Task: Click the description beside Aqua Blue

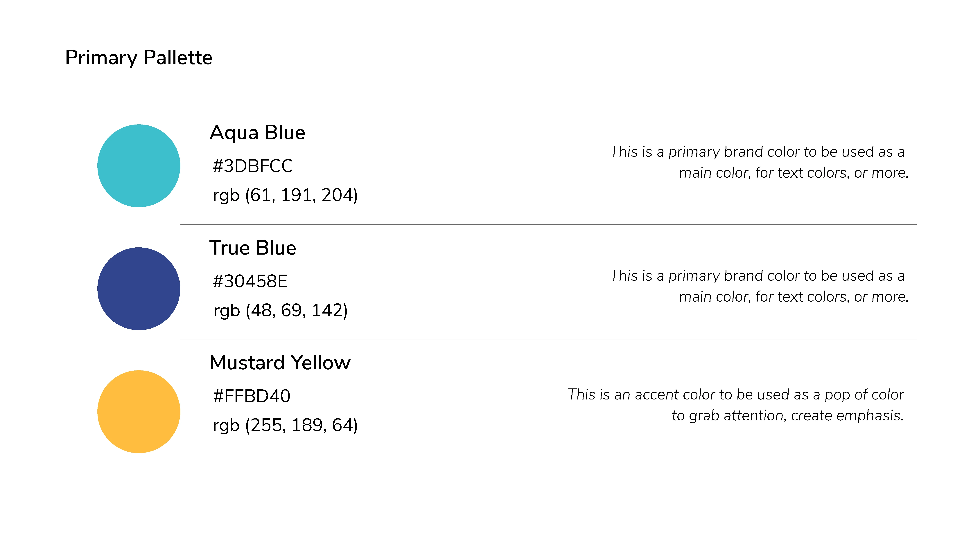Action: point(759,162)
